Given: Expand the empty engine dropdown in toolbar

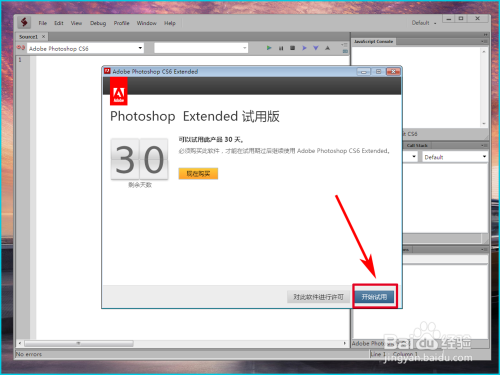Looking at the screenshot, I should point(201,48).
